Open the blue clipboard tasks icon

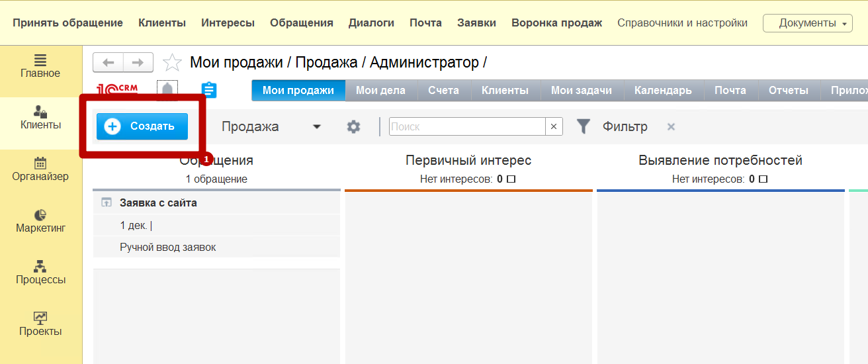(x=208, y=90)
